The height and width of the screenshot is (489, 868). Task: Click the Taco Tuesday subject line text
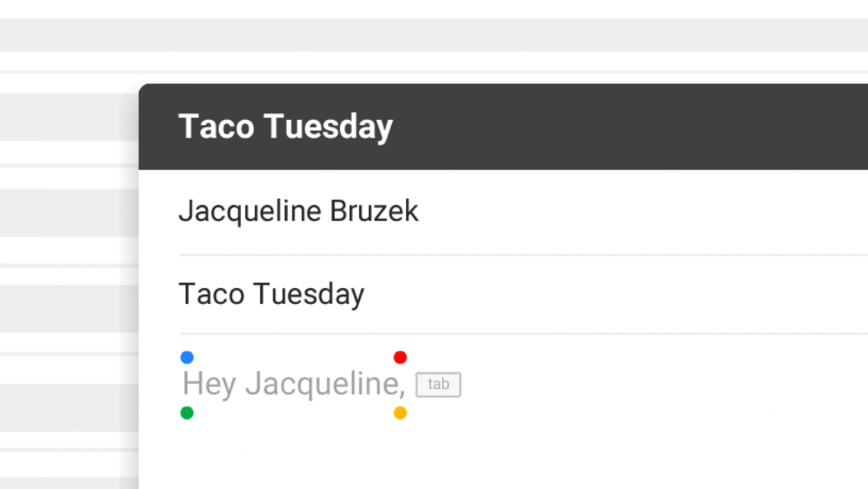[271, 294]
